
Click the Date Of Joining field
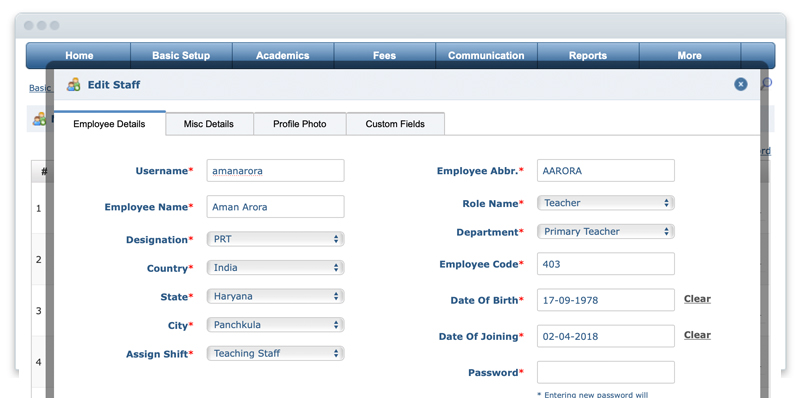pyautogui.click(x=606, y=336)
